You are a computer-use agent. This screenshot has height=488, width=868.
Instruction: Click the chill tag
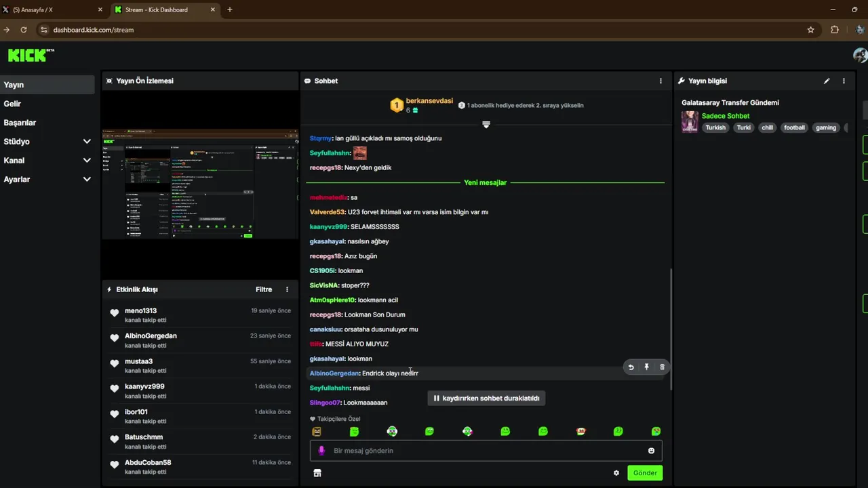click(767, 127)
